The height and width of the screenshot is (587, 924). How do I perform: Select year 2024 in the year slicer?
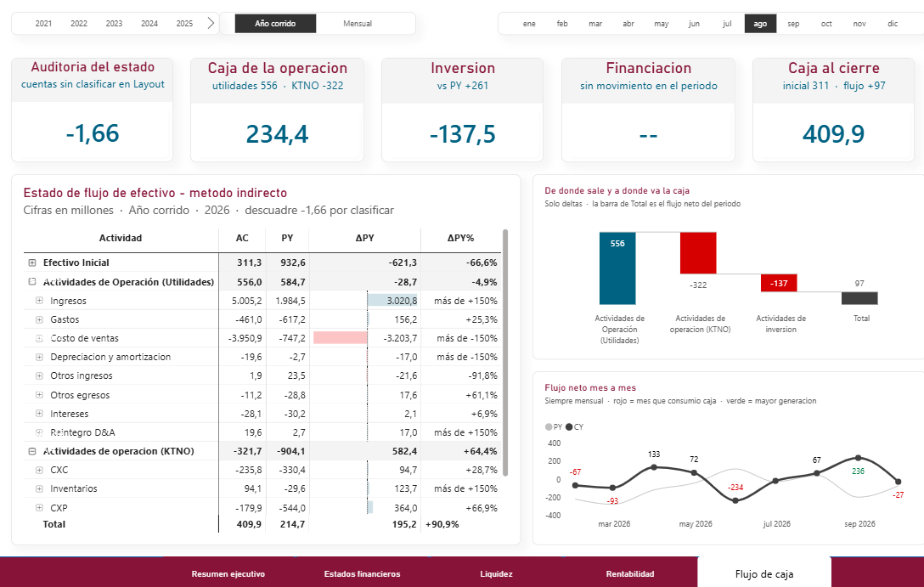(x=149, y=24)
